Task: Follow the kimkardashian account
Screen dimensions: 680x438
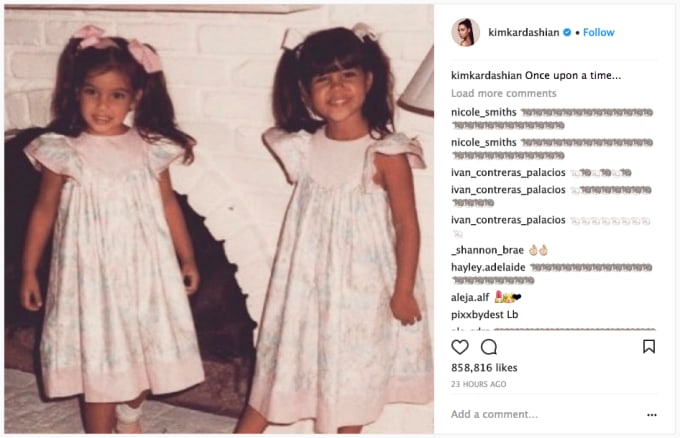Action: 598,33
